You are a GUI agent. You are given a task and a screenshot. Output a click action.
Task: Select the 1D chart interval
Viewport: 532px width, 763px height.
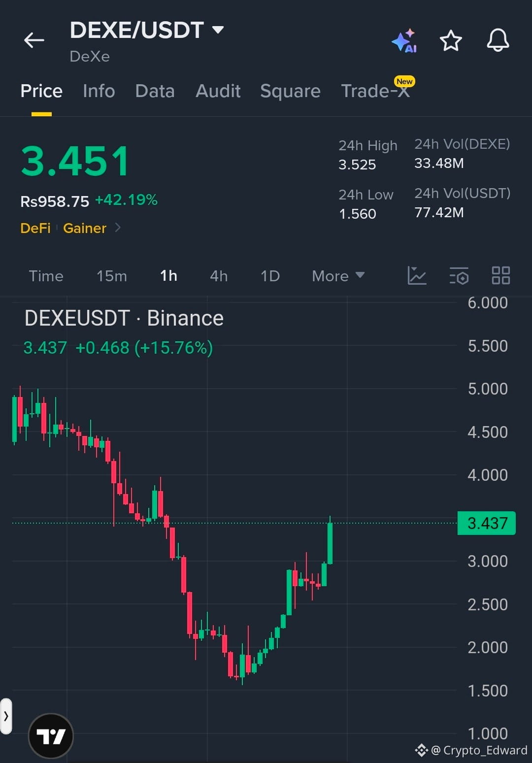click(270, 276)
